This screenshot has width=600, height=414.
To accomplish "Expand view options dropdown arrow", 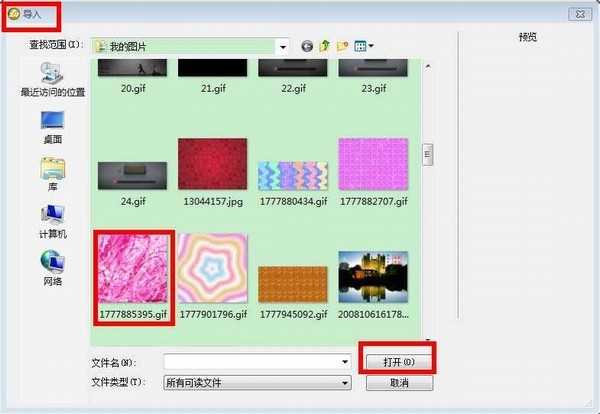I will pos(371,46).
